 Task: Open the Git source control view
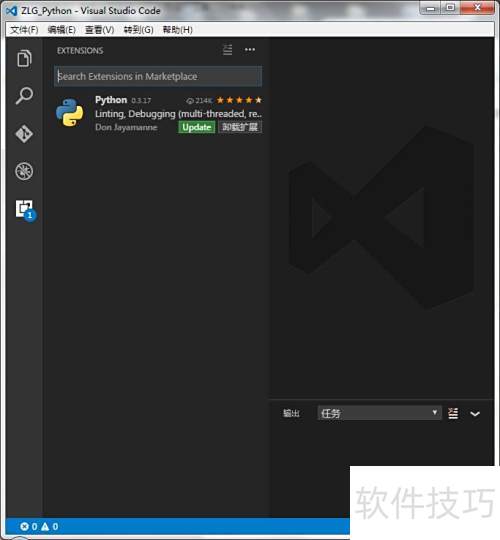[24, 134]
